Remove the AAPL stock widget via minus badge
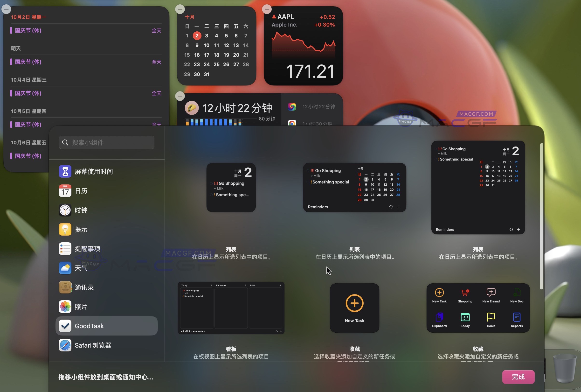 (266, 9)
